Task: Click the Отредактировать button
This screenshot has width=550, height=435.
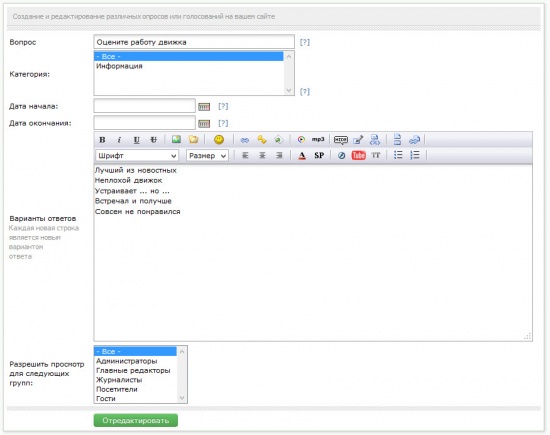Action: point(136,420)
